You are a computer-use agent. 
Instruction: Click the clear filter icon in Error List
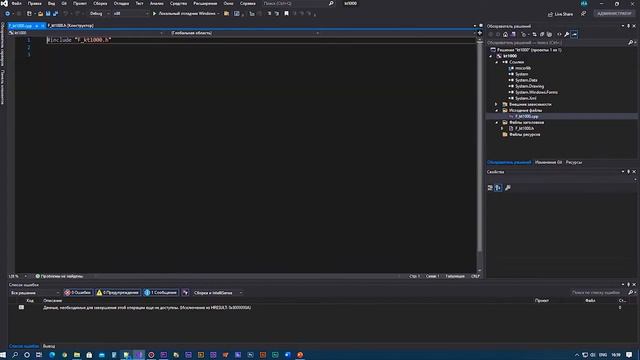tap(185, 293)
